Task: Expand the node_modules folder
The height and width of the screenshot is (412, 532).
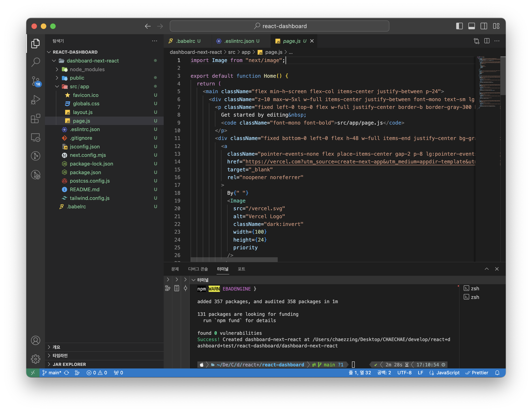Action: [x=57, y=69]
